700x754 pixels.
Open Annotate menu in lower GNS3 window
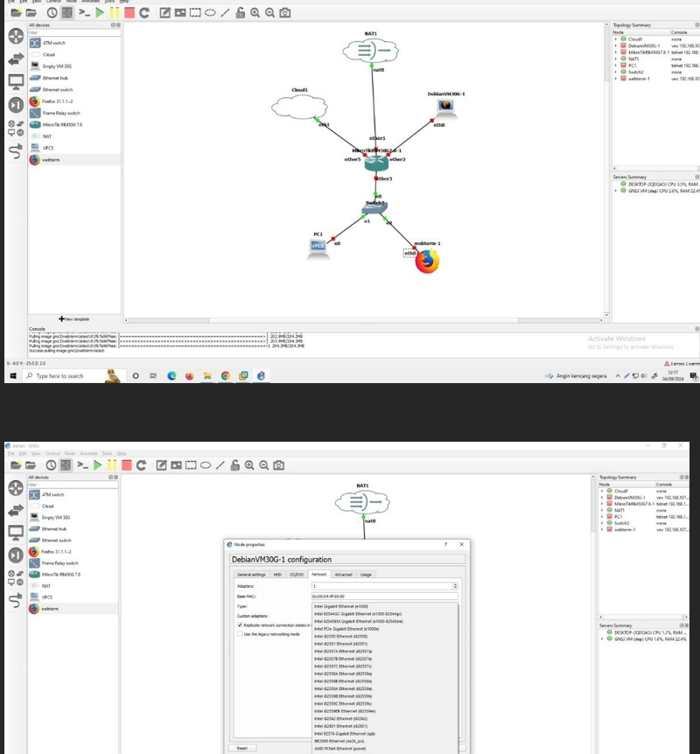88,453
